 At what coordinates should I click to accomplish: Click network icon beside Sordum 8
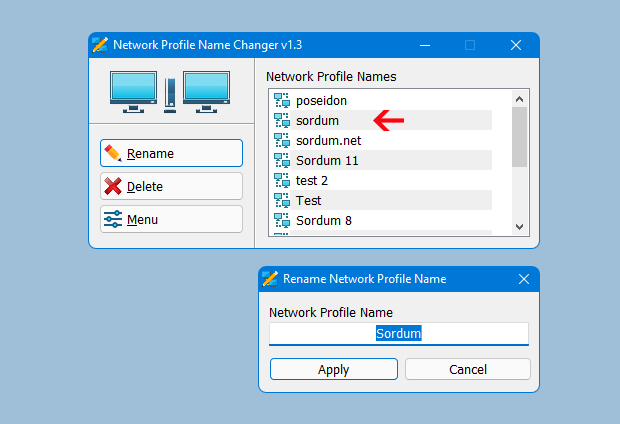(x=282, y=220)
